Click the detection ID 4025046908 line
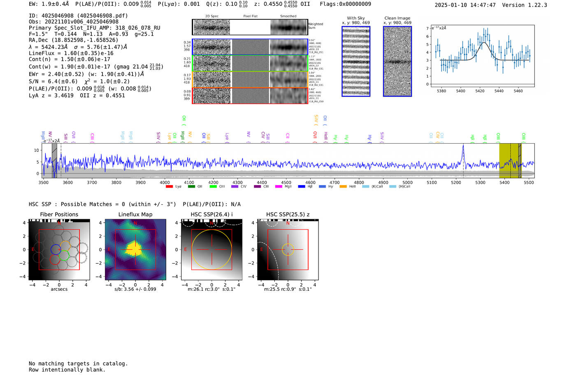The image size is (576, 392). [x=78, y=16]
